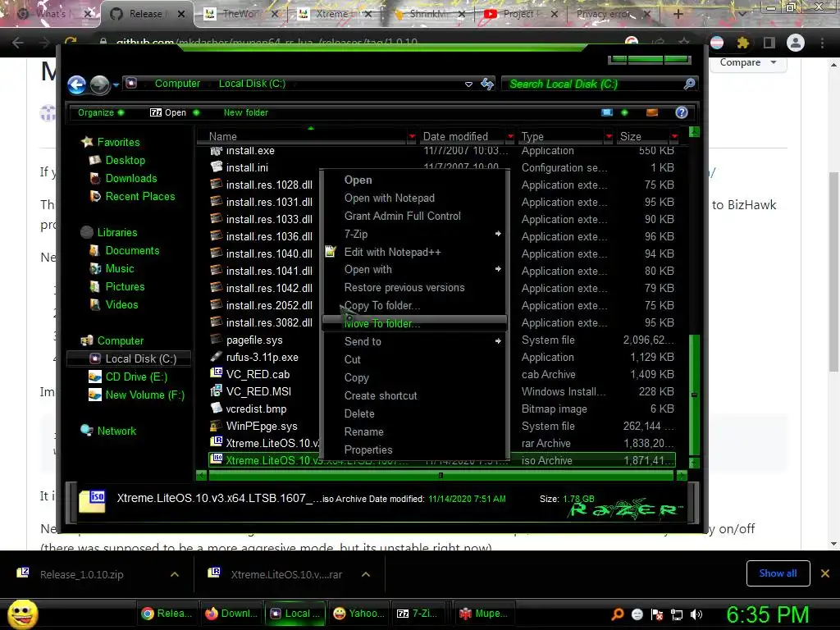
Task: Open the Date modified column filter dropdown
Action: (x=510, y=137)
